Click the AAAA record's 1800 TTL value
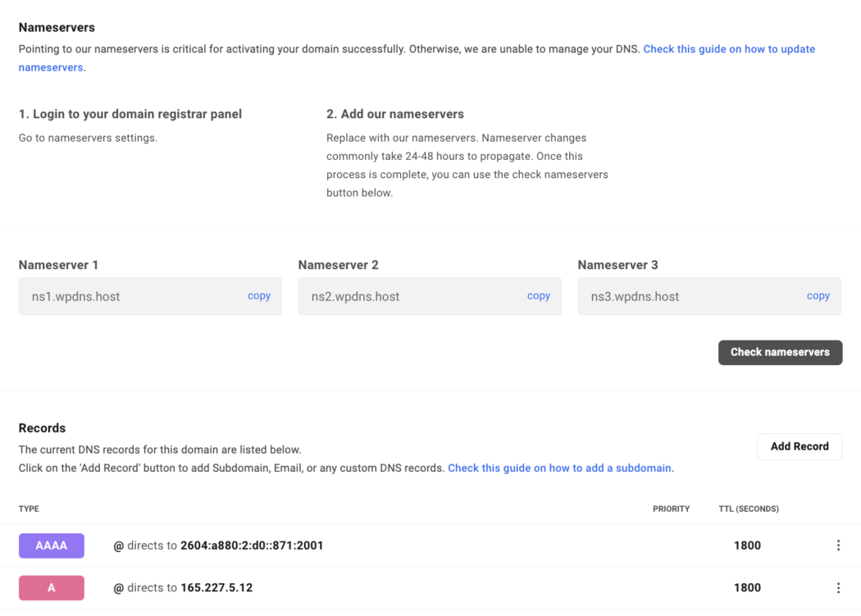 click(x=747, y=545)
